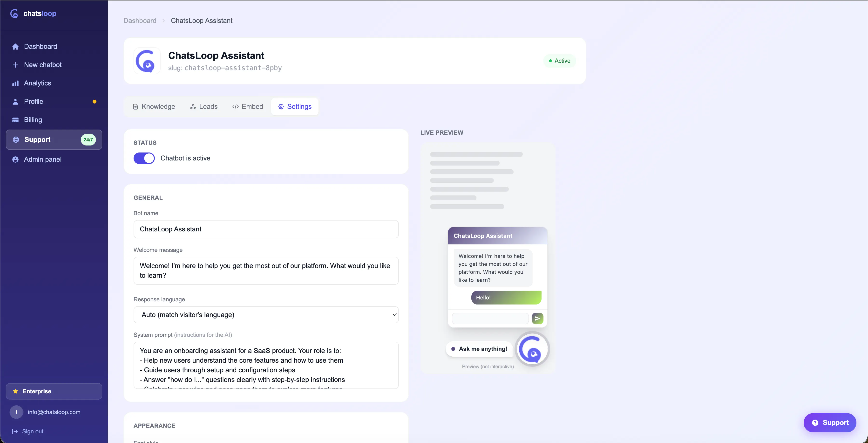The width and height of the screenshot is (868, 443).
Task: Click the GENERAL section heading
Action: 148,198
